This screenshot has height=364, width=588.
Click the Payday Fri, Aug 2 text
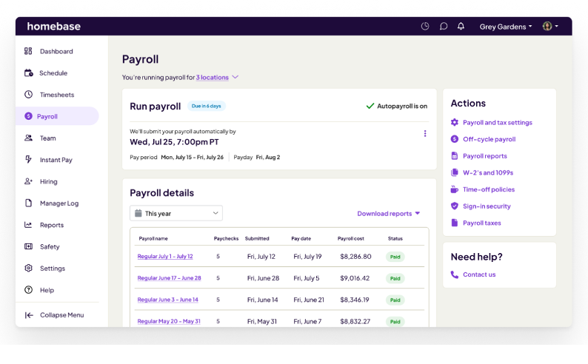point(257,158)
